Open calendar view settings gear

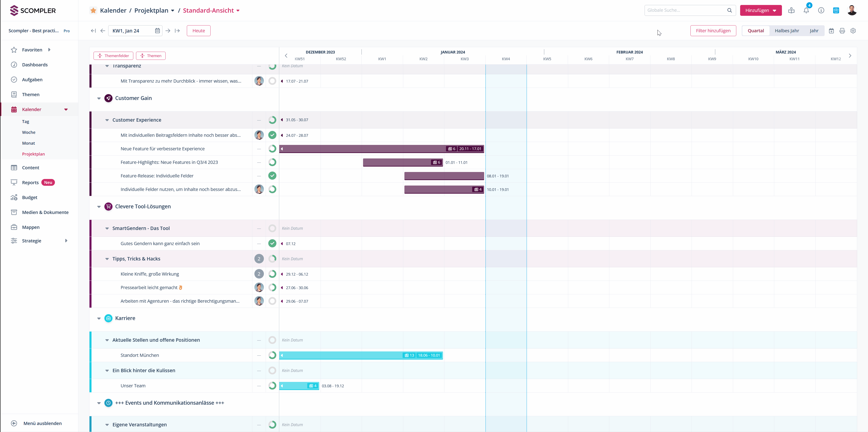[853, 31]
